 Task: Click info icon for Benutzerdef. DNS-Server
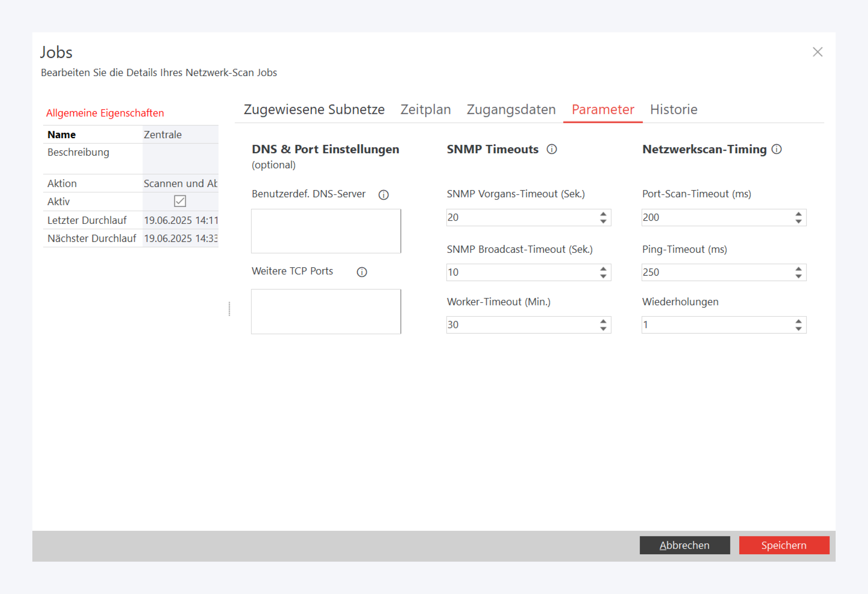click(x=384, y=195)
